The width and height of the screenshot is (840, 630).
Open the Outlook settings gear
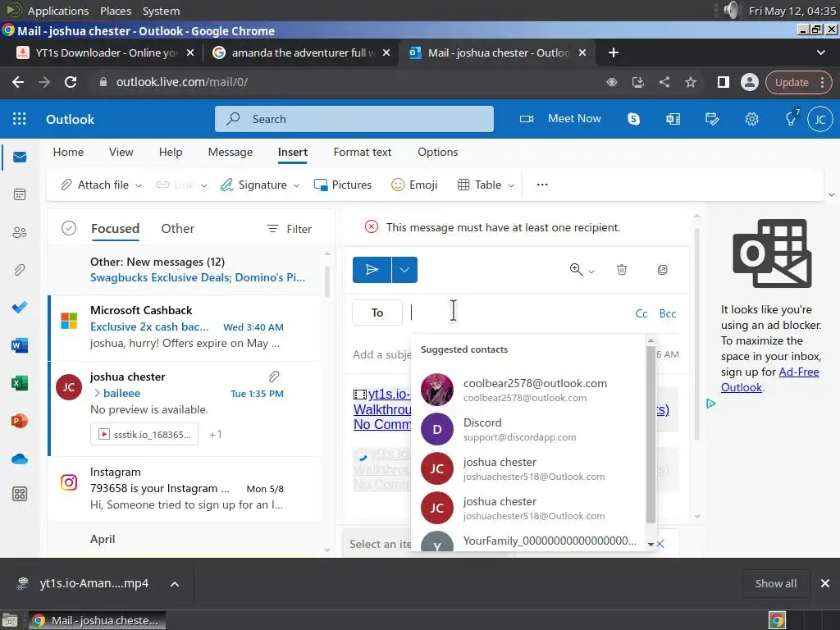tap(751, 119)
